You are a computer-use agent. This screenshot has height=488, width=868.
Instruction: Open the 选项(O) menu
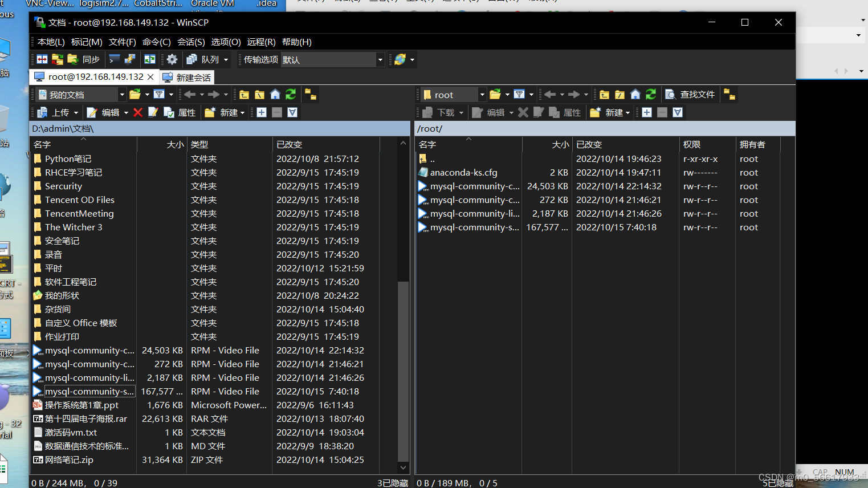pos(226,42)
